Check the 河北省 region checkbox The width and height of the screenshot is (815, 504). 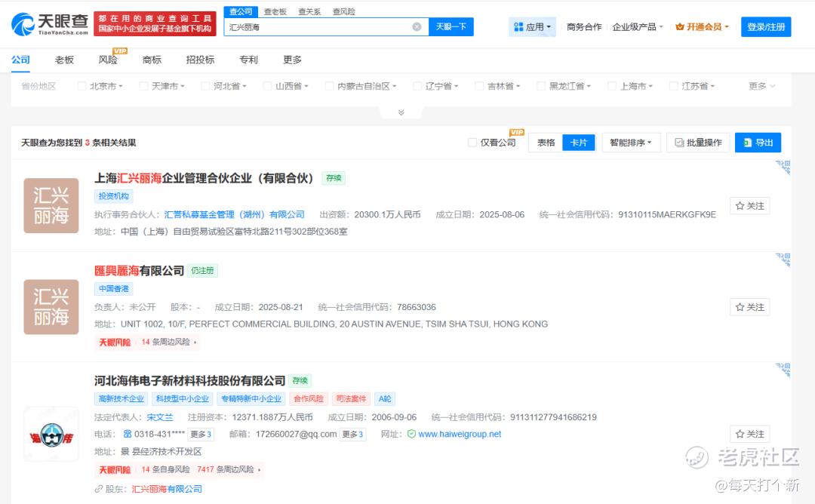click(205, 86)
